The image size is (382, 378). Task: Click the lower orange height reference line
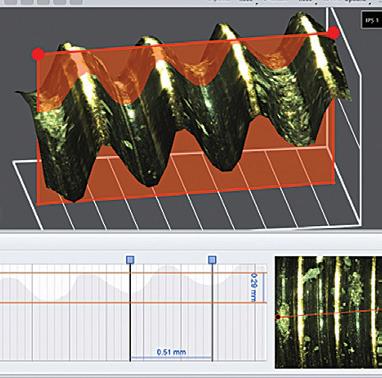click(x=133, y=303)
